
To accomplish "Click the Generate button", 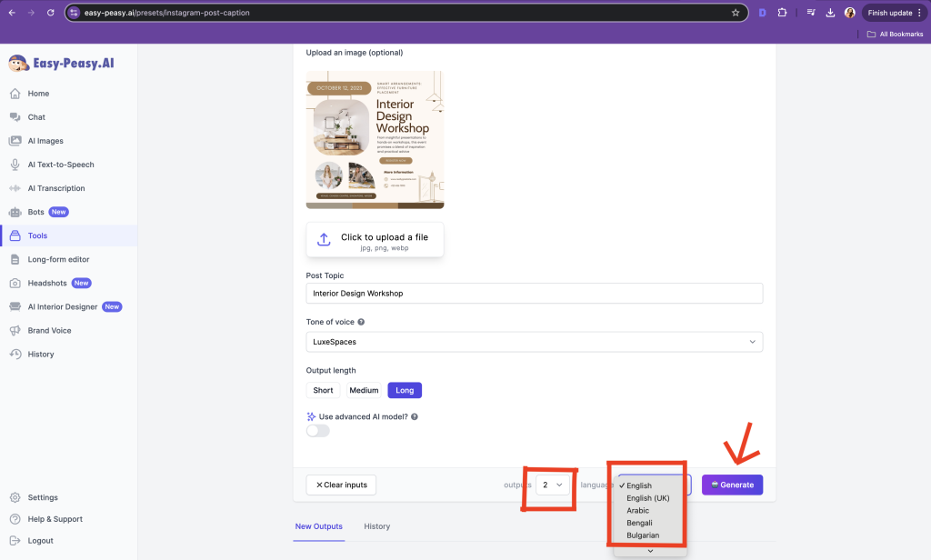I will point(732,485).
